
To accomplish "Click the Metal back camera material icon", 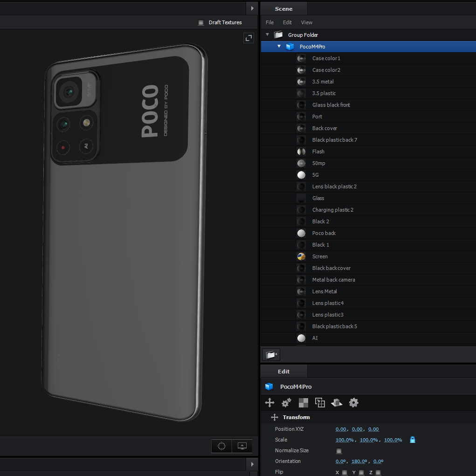I will tap(301, 280).
